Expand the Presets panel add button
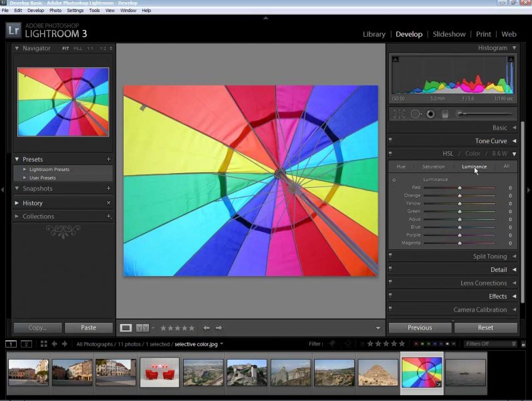The width and height of the screenshot is (532, 401). (108, 160)
